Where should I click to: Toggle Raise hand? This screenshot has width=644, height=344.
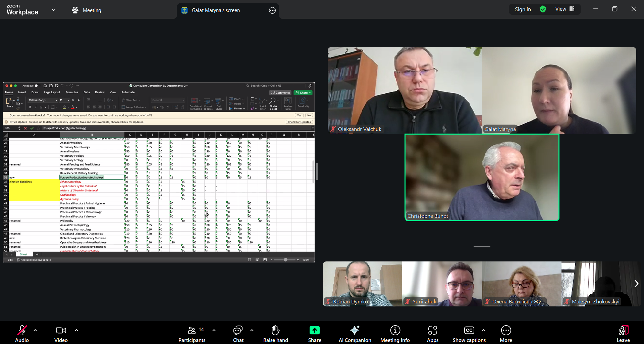pyautogui.click(x=275, y=334)
